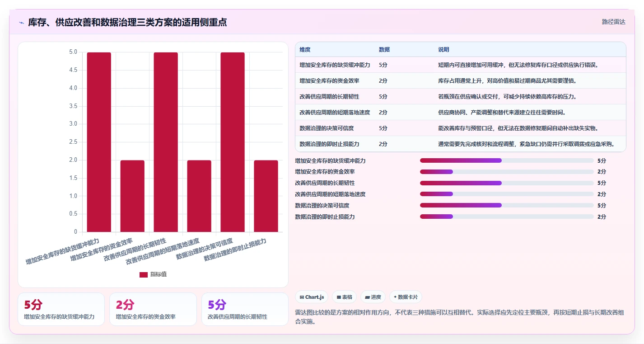Click progress bar for 增加安全库存的资金效率
Viewport: 644px width, 344px height.
507,172
